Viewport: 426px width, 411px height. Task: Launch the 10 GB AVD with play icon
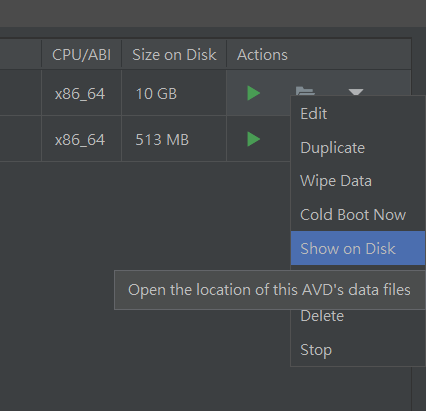click(x=254, y=93)
